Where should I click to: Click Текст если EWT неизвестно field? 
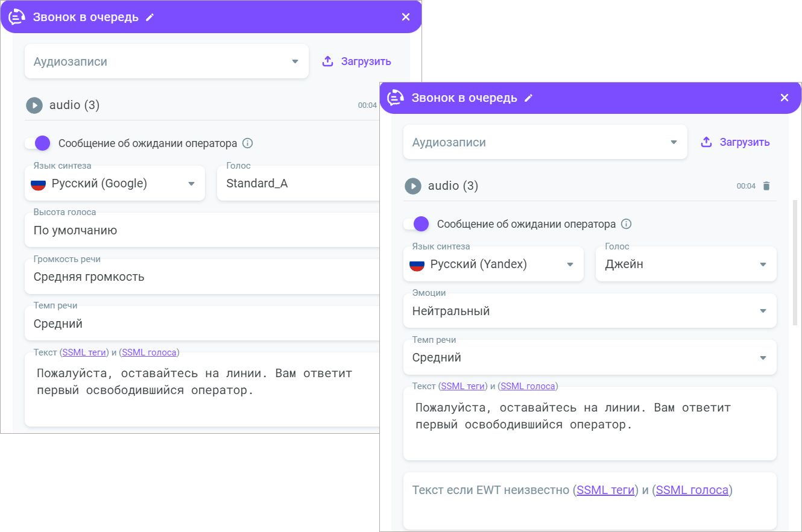pos(590,501)
